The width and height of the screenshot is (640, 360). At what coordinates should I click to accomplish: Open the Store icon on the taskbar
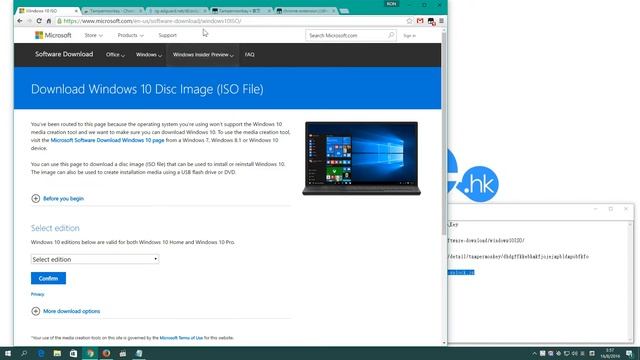73,353
